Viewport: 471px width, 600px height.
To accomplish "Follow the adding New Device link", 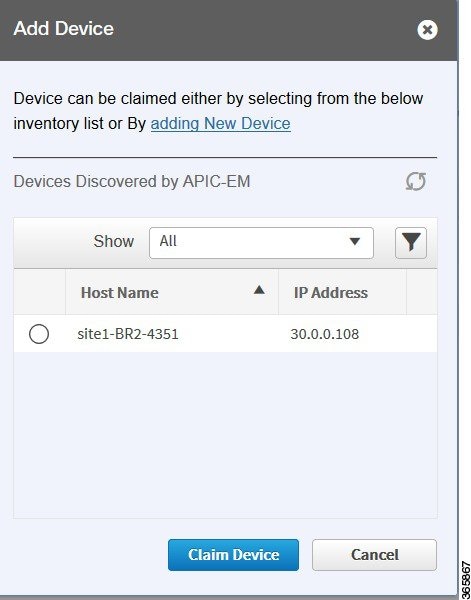I will point(221,124).
